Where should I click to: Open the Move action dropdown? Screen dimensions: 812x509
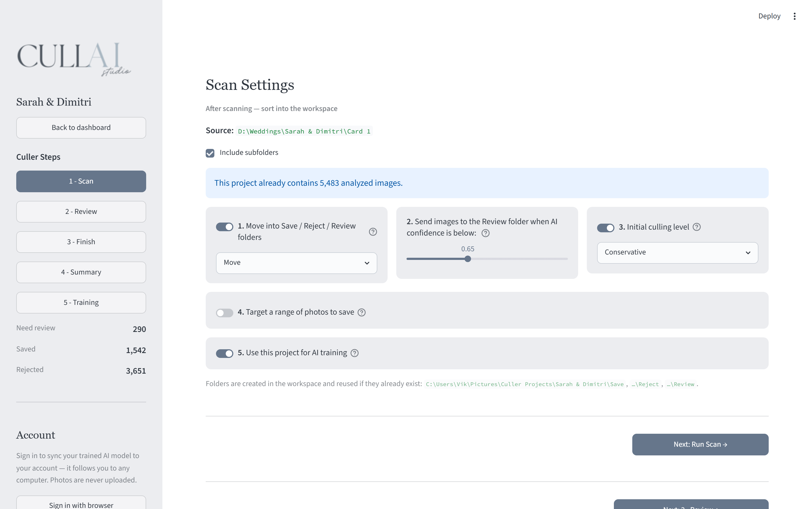point(296,263)
